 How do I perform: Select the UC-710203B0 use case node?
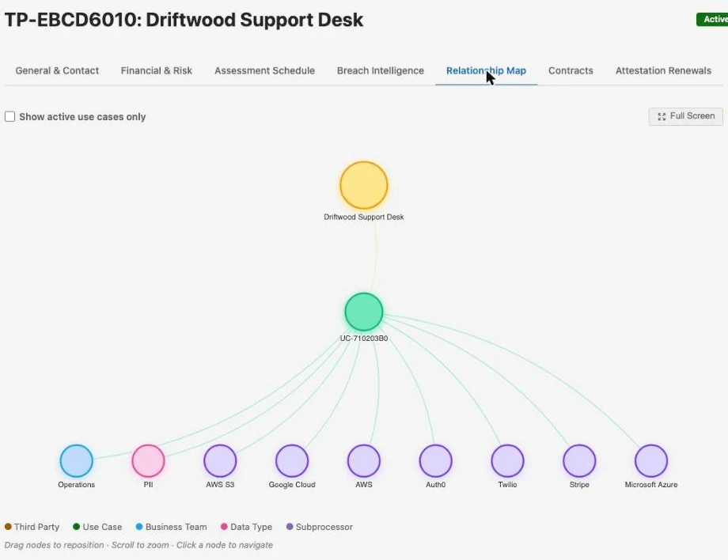tap(363, 312)
